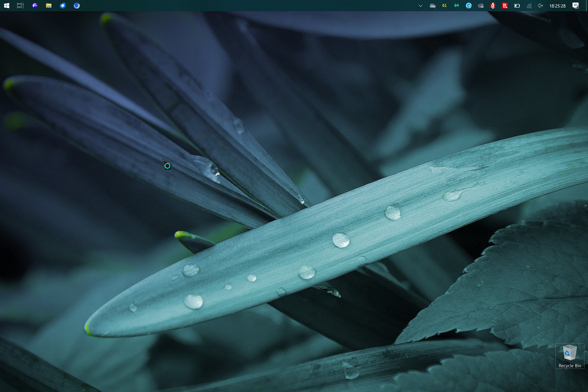Open the red Bitdefender B tray icon
This screenshot has height=392, width=588.
pyautogui.click(x=504, y=6)
